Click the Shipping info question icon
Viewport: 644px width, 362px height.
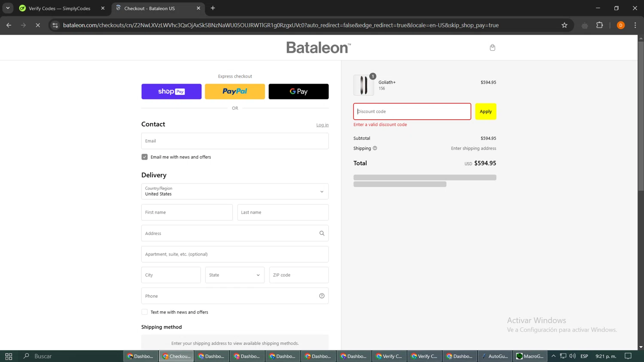(x=375, y=148)
